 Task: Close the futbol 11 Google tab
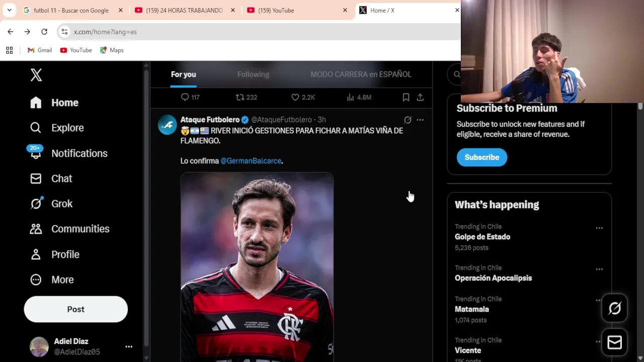pyautogui.click(x=120, y=10)
